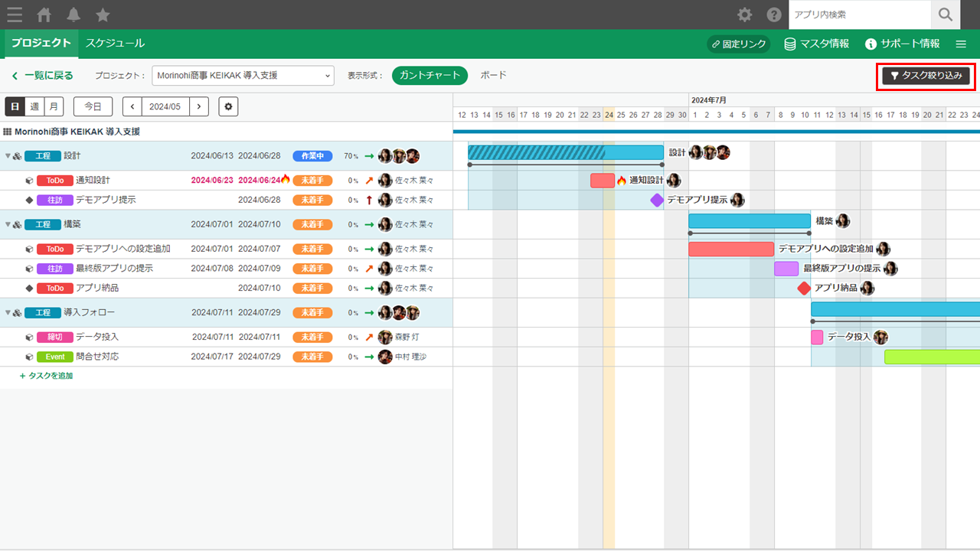This screenshot has width=980, height=551.
Task: Open Gantt chart settings gear button
Action: (228, 106)
